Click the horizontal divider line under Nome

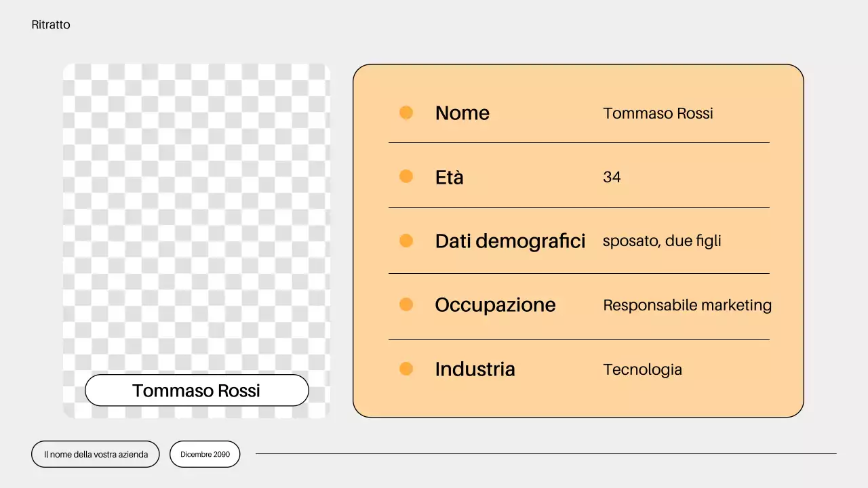coord(578,143)
